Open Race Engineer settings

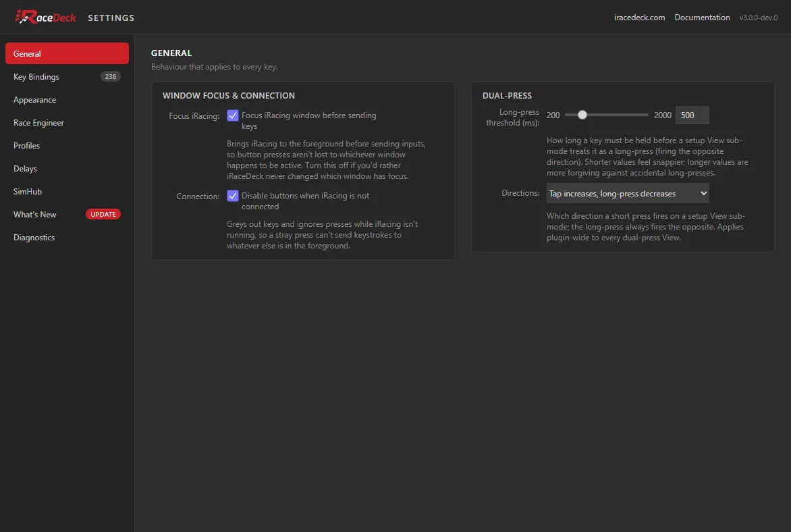67,123
